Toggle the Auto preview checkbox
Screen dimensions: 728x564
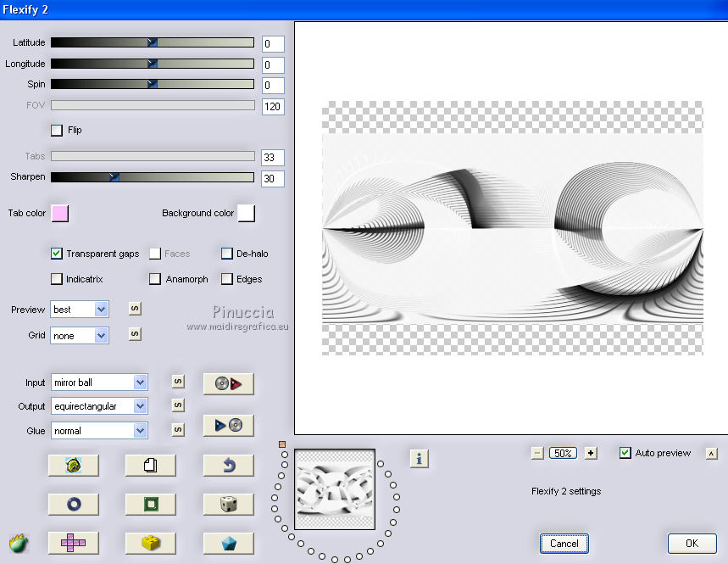(625, 453)
